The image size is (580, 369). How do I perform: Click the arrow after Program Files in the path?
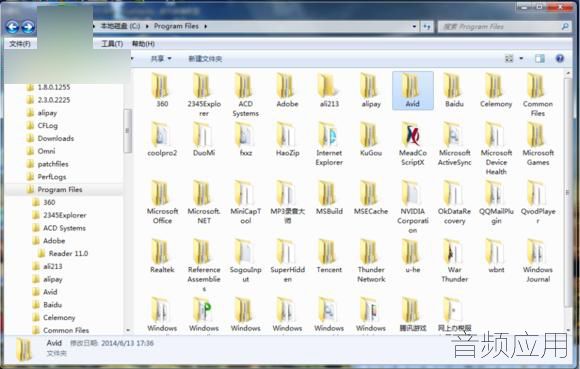click(x=206, y=26)
